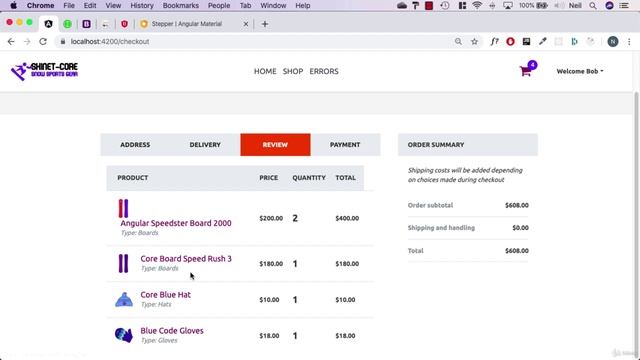
Task: Click the Order subtotal $608.00 value
Action: click(x=517, y=205)
